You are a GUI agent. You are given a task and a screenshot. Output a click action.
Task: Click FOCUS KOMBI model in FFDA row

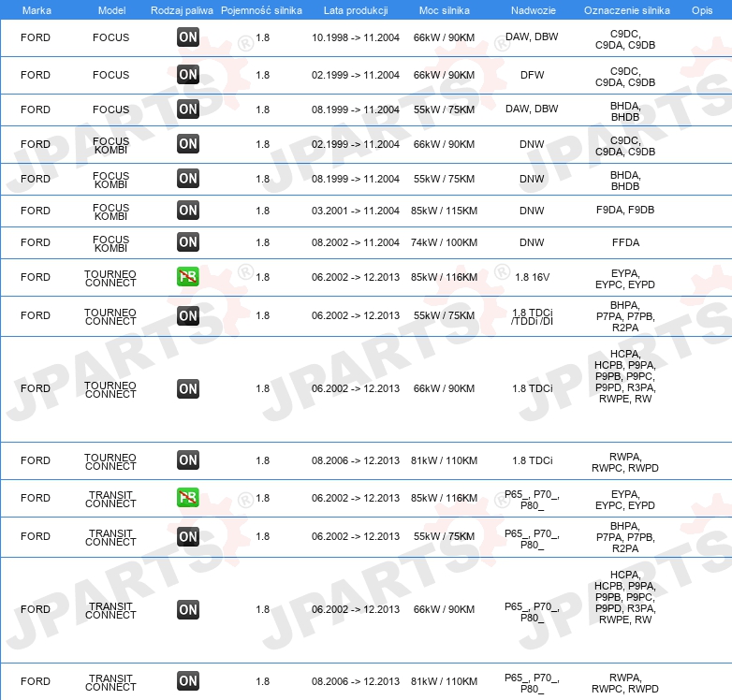(x=110, y=243)
